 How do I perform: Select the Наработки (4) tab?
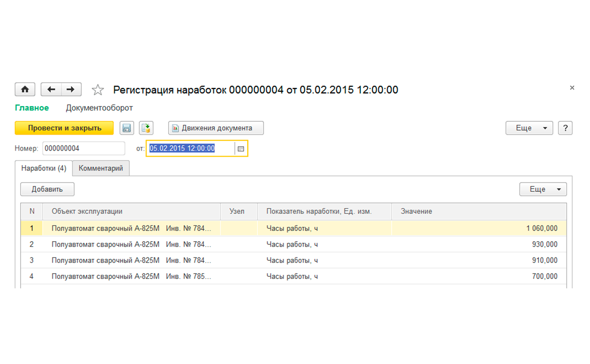[44, 168]
